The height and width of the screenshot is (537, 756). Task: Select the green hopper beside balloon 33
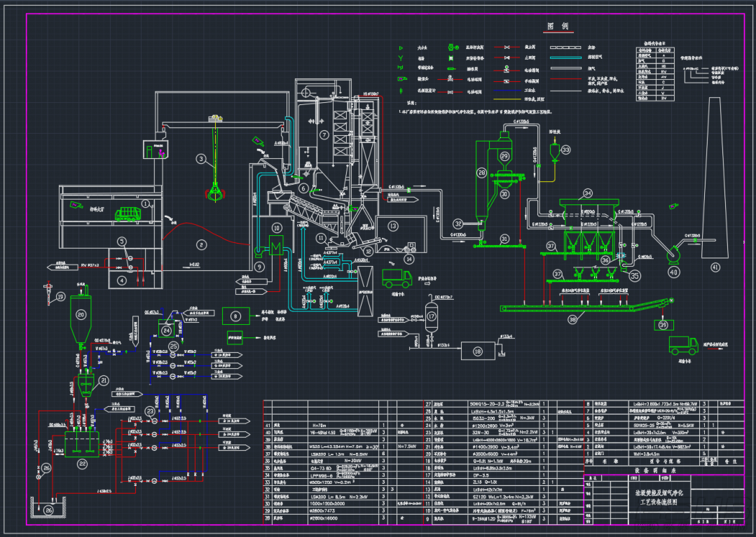pyautogui.click(x=555, y=152)
